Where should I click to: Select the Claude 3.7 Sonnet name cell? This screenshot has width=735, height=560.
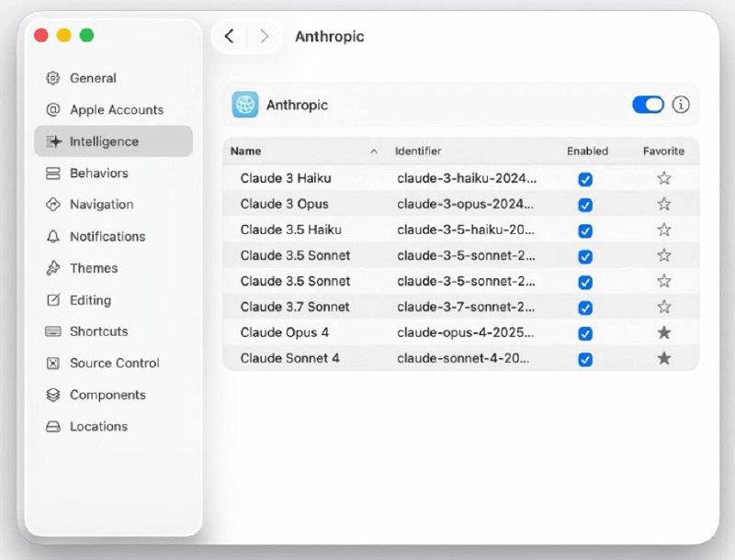(x=295, y=308)
